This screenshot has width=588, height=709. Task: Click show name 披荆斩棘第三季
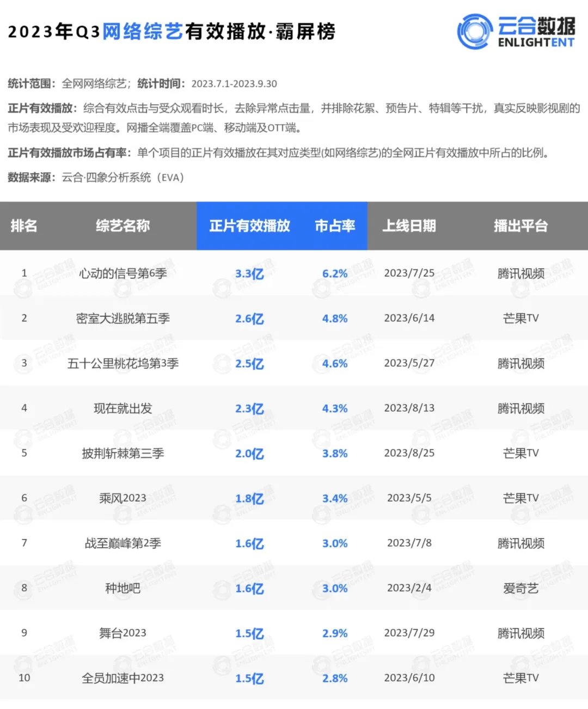122,454
